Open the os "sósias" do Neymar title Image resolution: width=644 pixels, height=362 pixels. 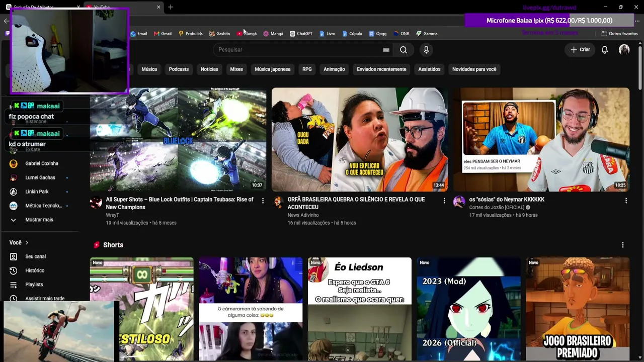coord(507,200)
